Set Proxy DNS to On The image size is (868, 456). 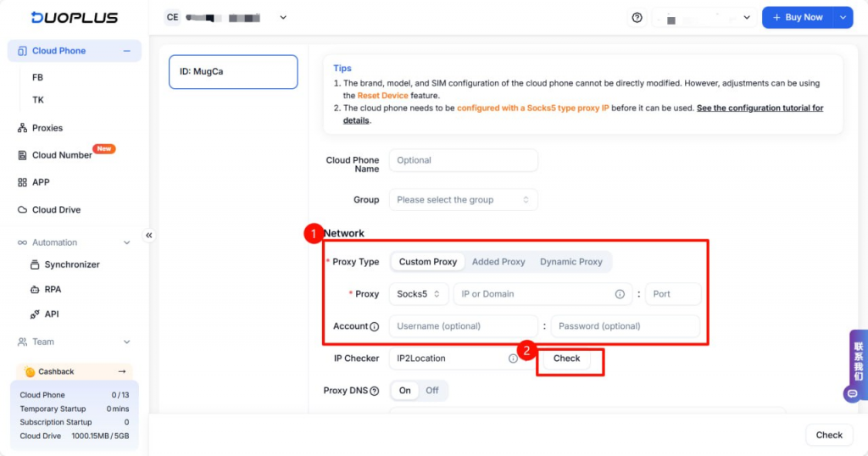click(x=405, y=391)
